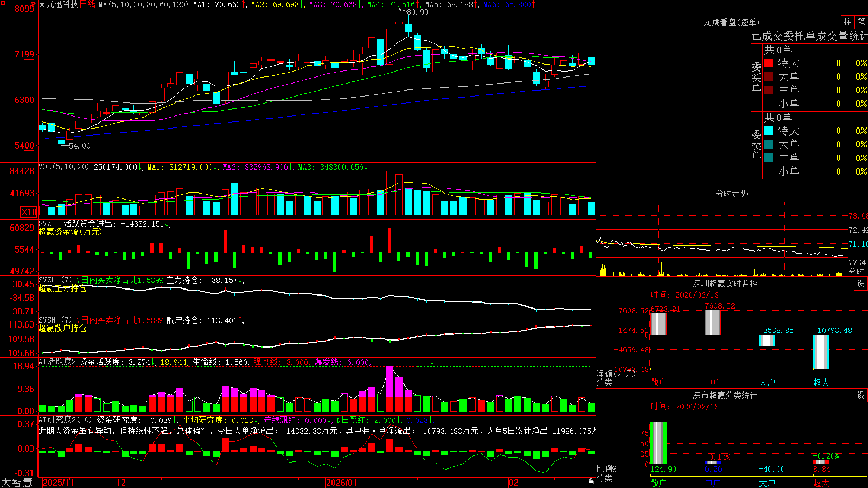Click the star icon before 光迅科技
This screenshot has width=868, height=488.
(x=42, y=4)
